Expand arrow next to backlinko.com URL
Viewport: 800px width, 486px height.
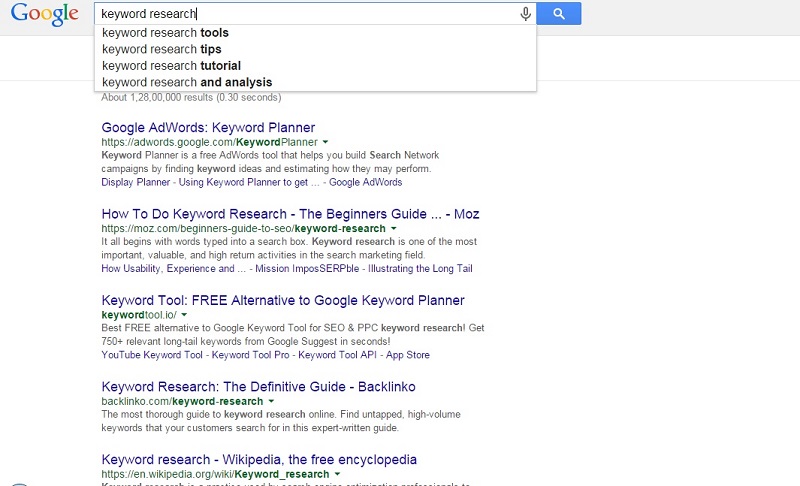(271, 401)
